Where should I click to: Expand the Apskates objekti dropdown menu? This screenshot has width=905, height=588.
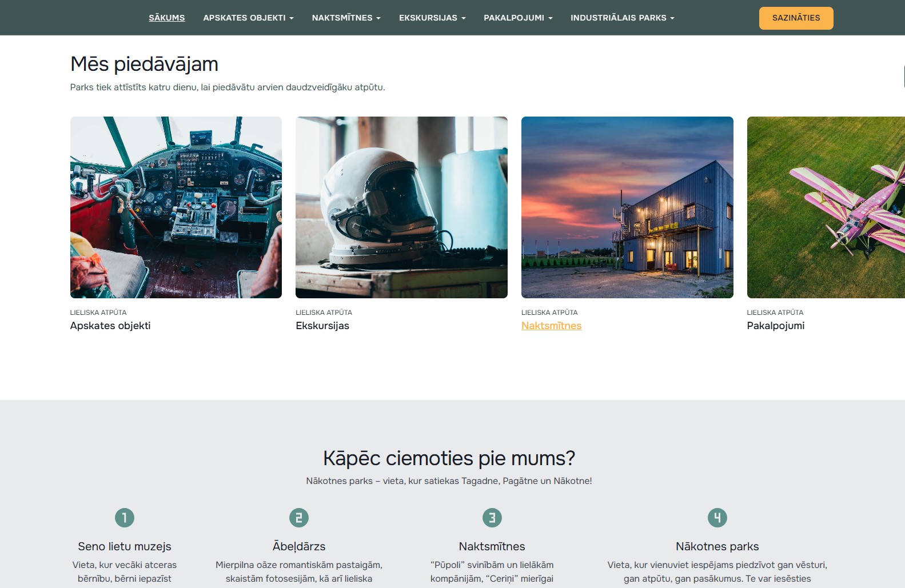click(x=248, y=18)
